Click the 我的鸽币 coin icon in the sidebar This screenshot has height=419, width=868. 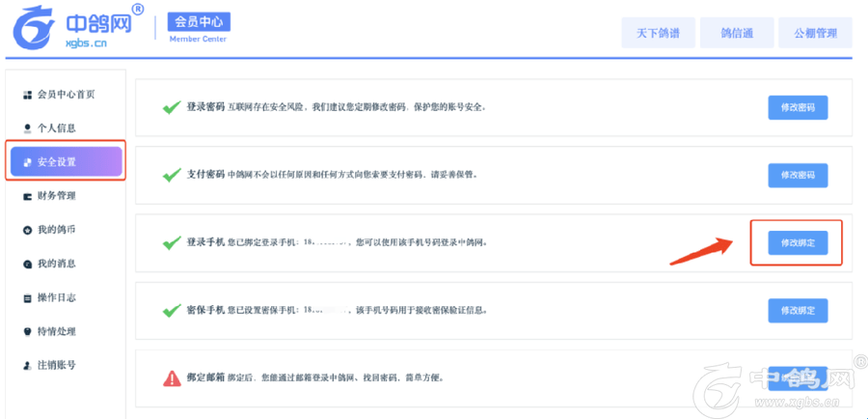pyautogui.click(x=27, y=230)
